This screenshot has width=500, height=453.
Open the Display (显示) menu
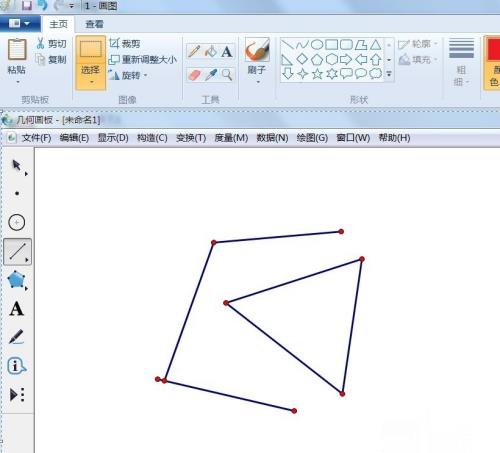[113, 138]
